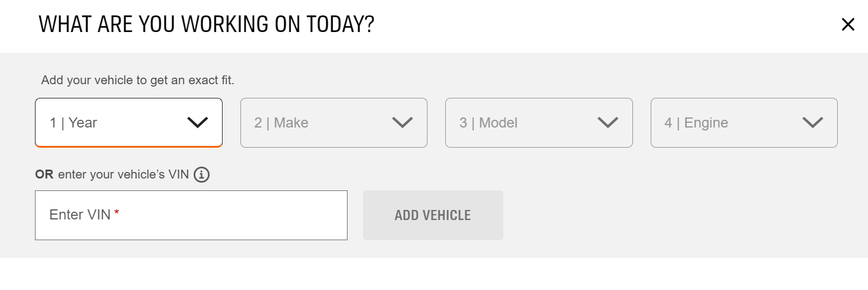Image resolution: width=868 pixels, height=290 pixels.
Task: Click the "What are you working on today?" heading
Action: [x=206, y=25]
